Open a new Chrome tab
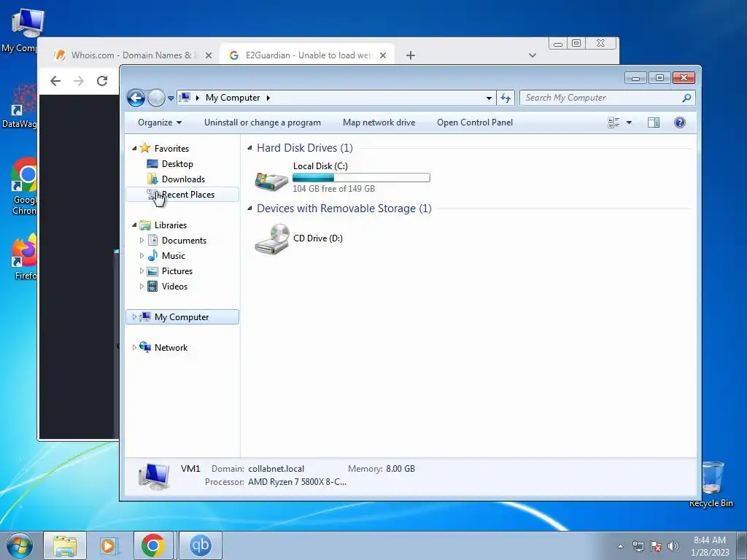 pos(411,55)
